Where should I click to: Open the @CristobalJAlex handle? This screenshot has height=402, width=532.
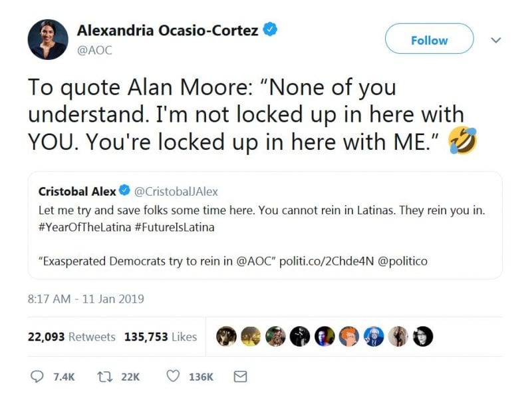pos(176,192)
